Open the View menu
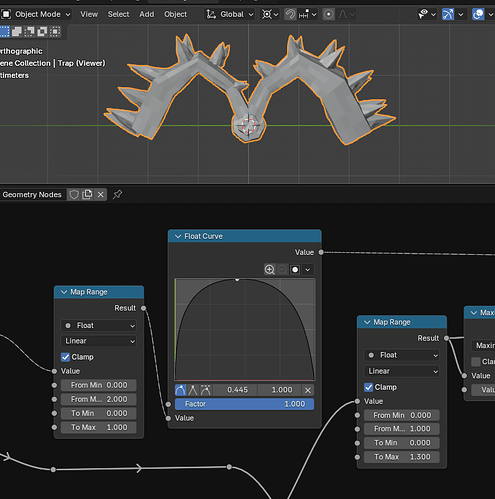This screenshot has width=495, height=499. click(x=89, y=14)
